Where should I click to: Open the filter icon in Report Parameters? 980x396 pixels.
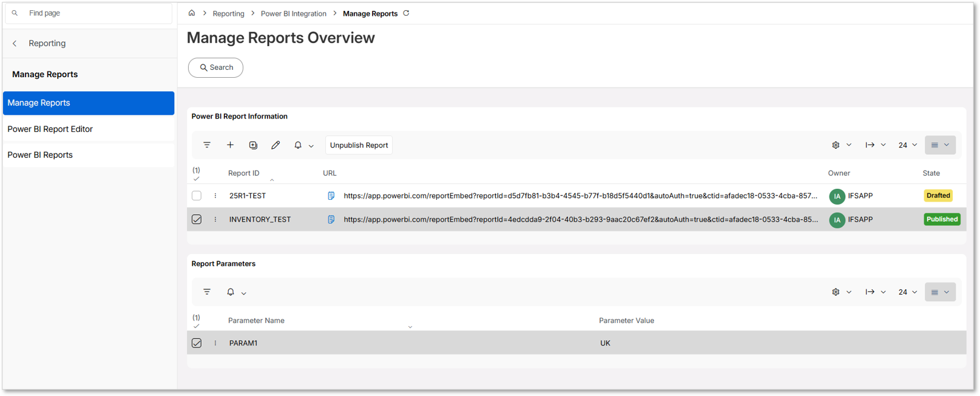pyautogui.click(x=207, y=292)
